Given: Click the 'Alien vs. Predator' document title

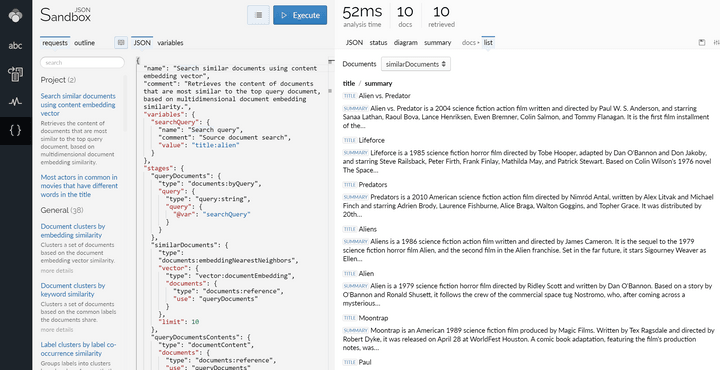Looking at the screenshot, I should click(385, 95).
